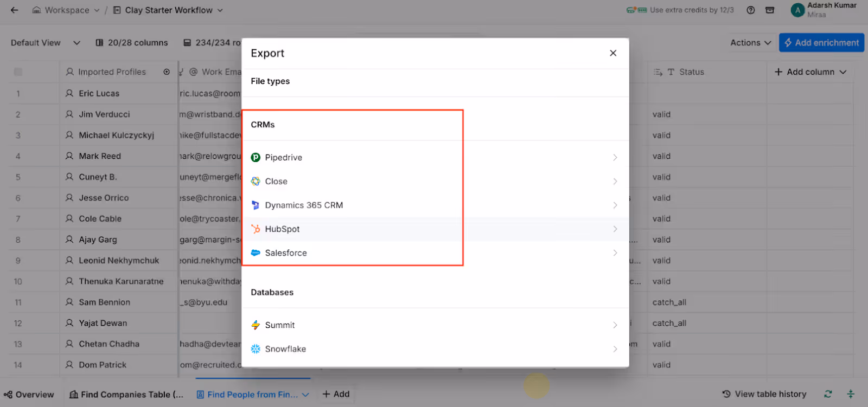Choose Summit under Databases
Viewport: 868px width, 407px height.
coord(435,325)
